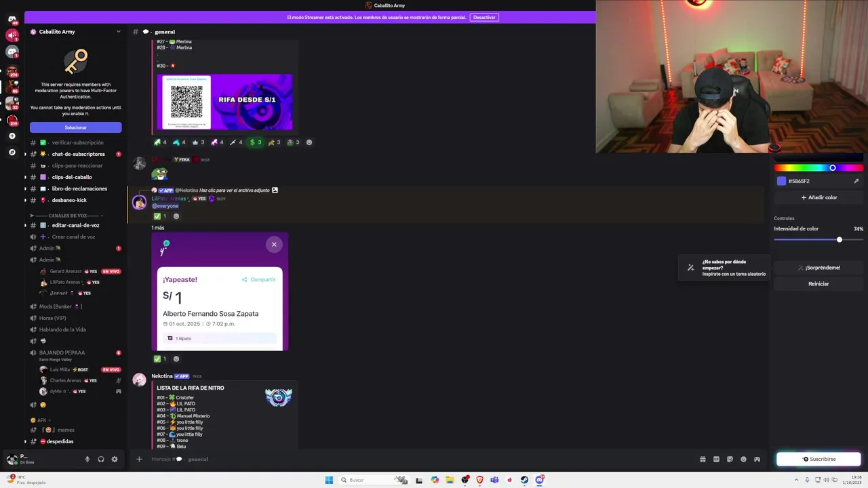Toggle the dollar sign reaction with 3
This screenshot has width=868, height=488.
click(x=255, y=142)
